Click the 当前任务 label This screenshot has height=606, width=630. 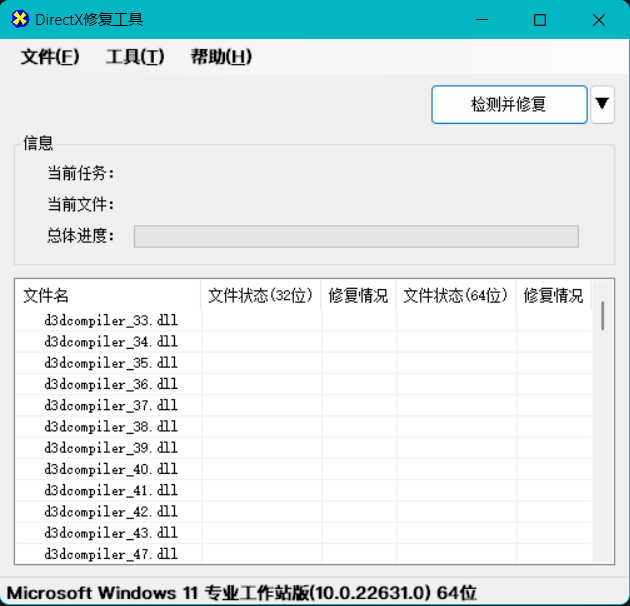coord(81,174)
